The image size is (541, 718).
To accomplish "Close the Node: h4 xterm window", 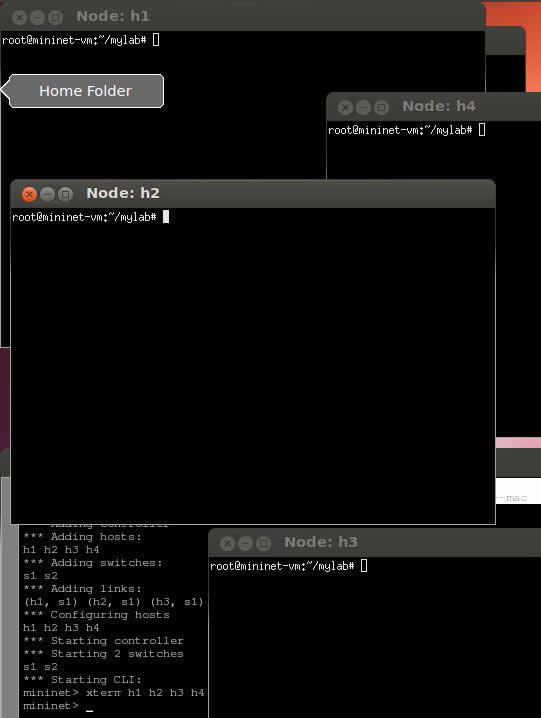I will click(345, 108).
